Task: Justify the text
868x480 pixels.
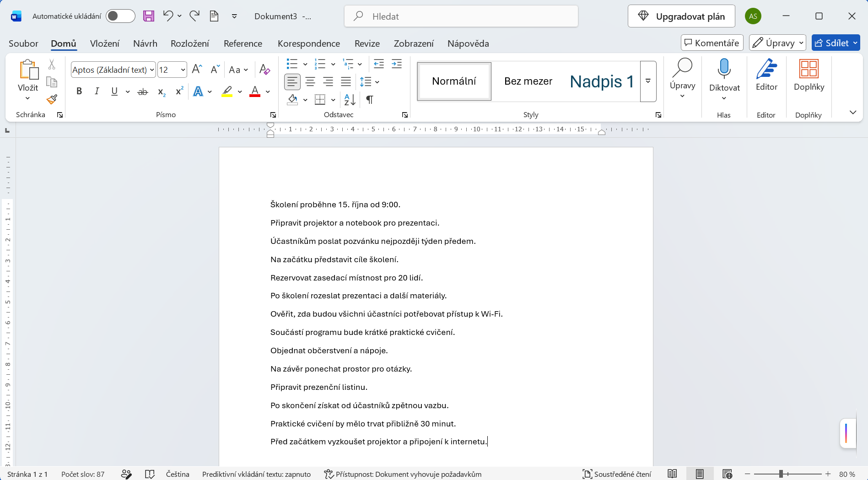Action: (346, 82)
